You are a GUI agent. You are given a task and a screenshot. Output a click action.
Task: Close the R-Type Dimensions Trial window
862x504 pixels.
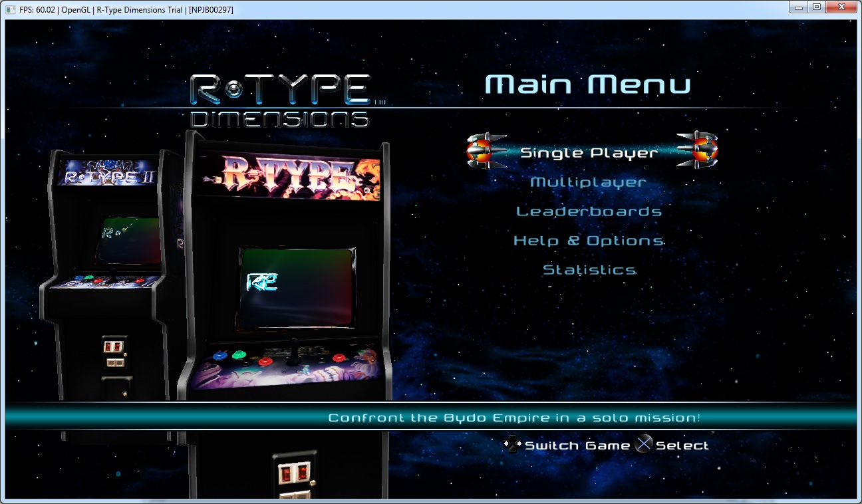point(841,7)
